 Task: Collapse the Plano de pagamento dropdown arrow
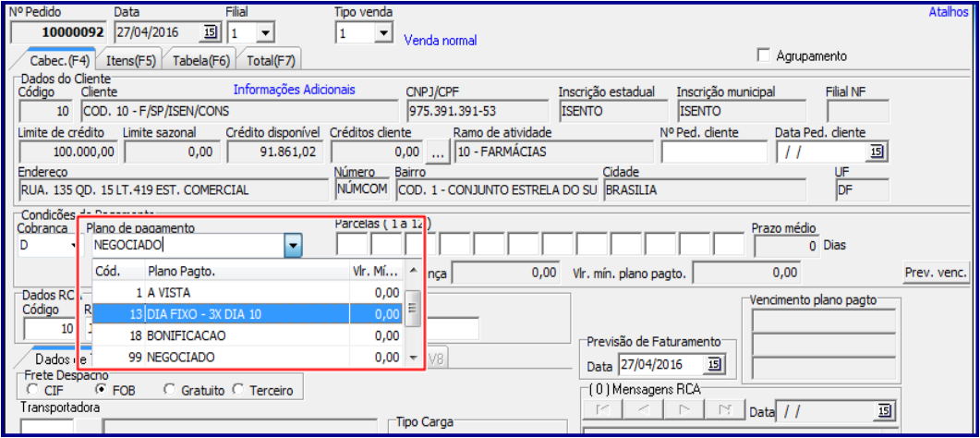pos(293,246)
